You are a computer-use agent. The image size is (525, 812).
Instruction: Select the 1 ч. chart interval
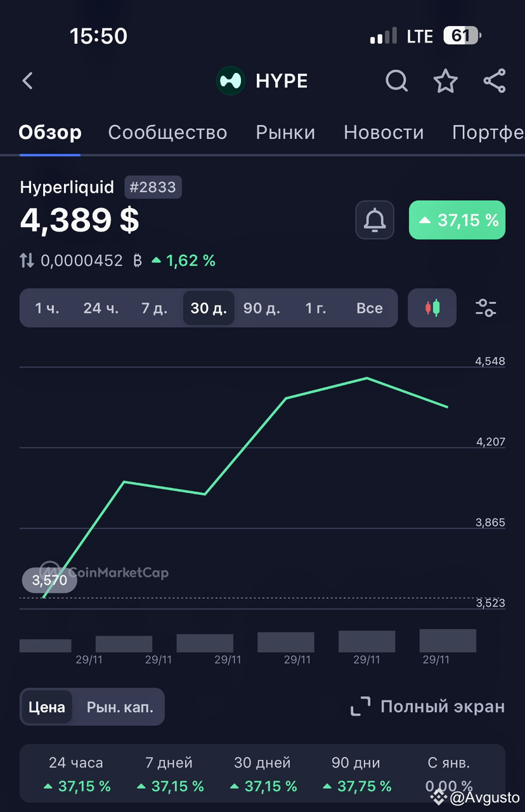pyautogui.click(x=46, y=308)
